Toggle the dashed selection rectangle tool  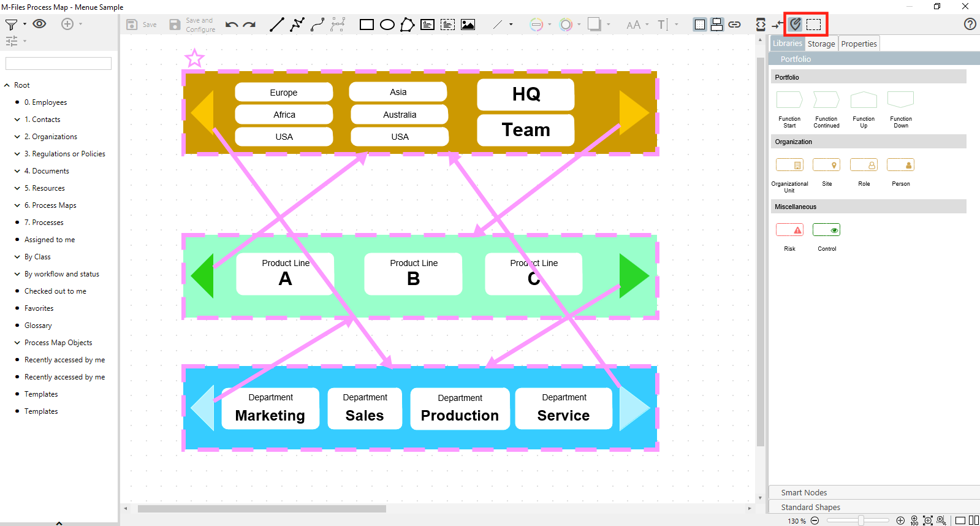pos(813,25)
